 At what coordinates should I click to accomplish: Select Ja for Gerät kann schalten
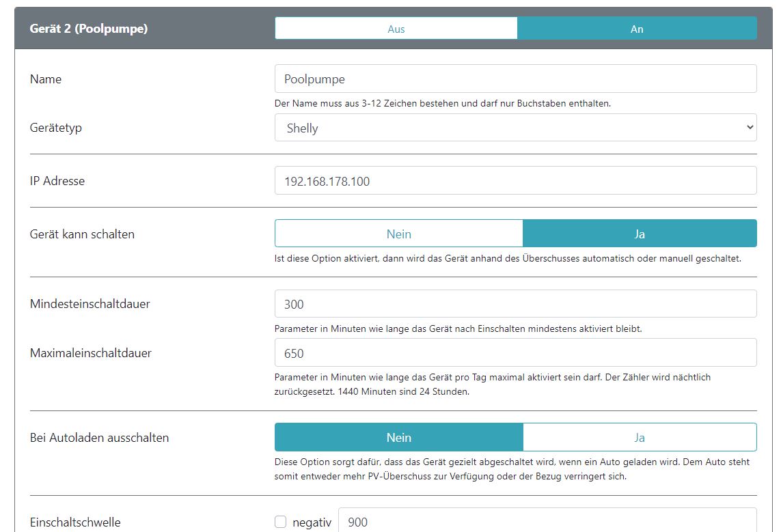pos(640,234)
